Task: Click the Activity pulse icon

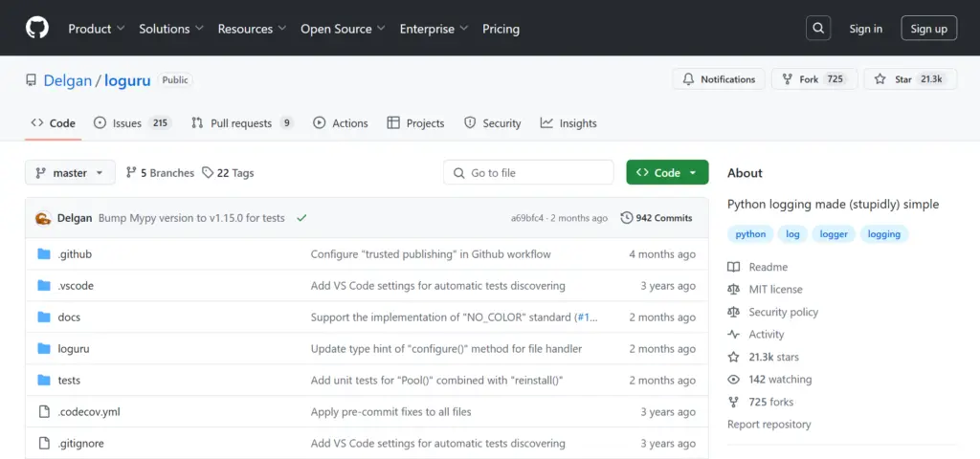Action: [x=734, y=334]
